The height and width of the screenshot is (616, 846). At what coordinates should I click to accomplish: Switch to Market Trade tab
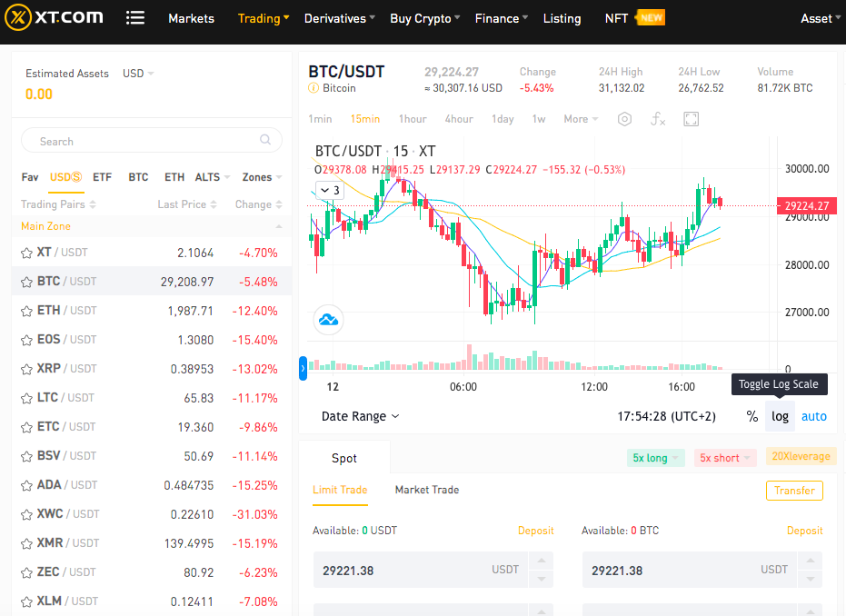tap(427, 490)
